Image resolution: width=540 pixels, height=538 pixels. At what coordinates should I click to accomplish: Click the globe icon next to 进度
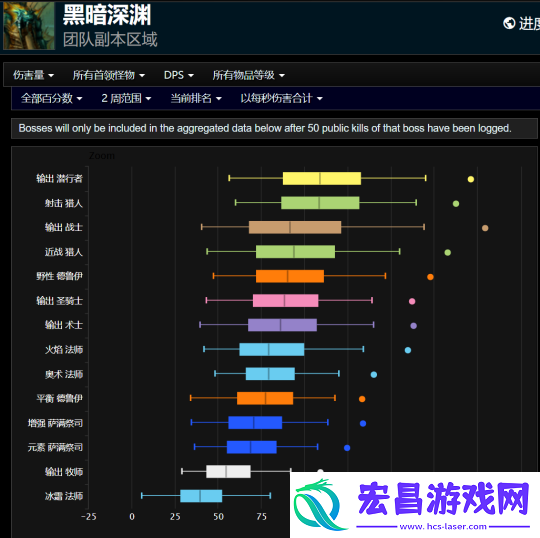coord(509,23)
